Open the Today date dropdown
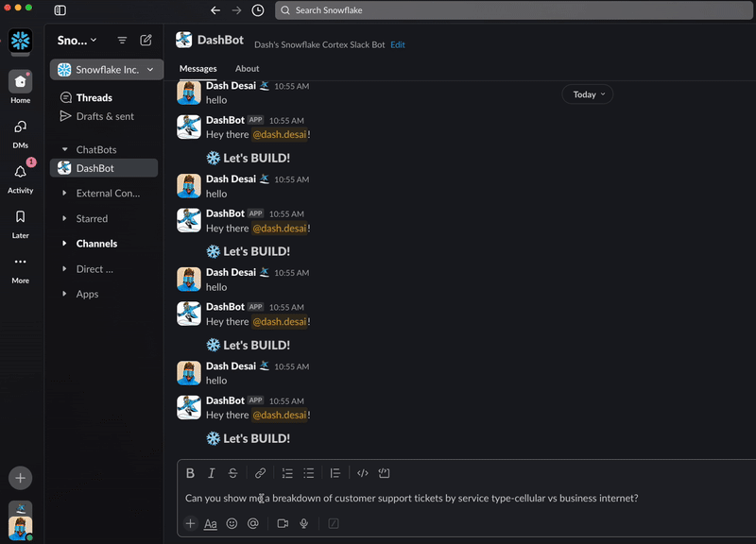 coord(588,94)
